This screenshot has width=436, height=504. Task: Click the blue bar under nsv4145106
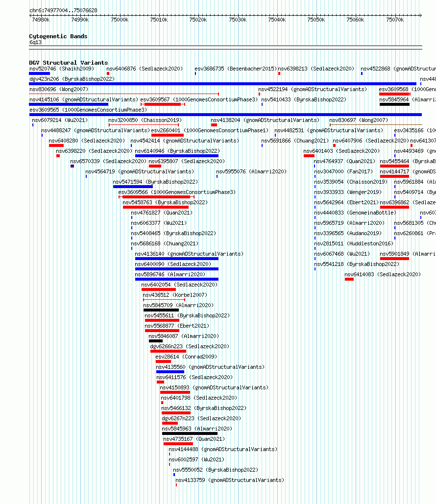pyautogui.click(x=69, y=104)
